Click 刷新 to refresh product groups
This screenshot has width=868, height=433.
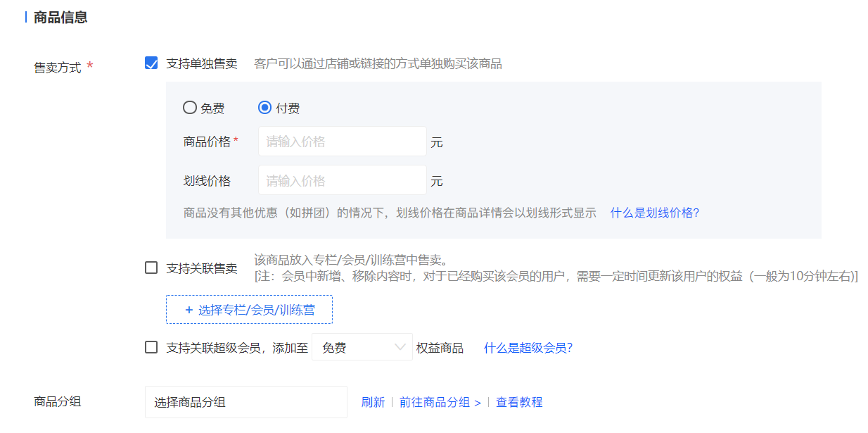[373, 402]
